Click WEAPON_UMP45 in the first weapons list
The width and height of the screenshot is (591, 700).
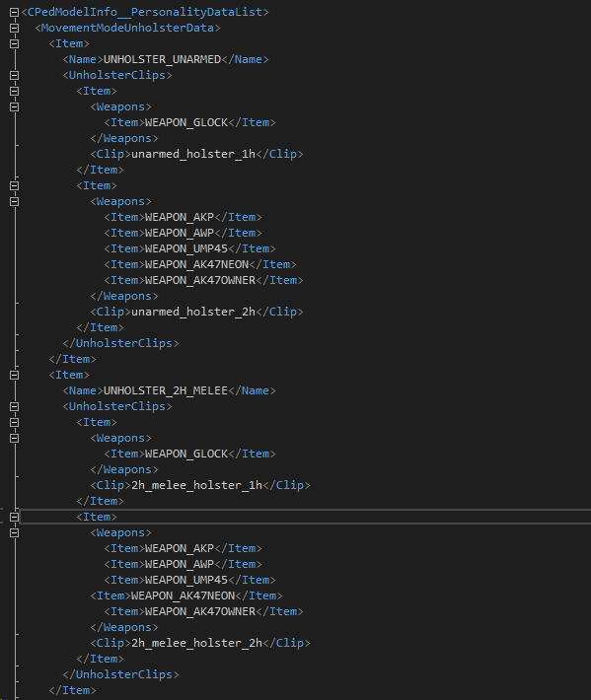coord(186,248)
